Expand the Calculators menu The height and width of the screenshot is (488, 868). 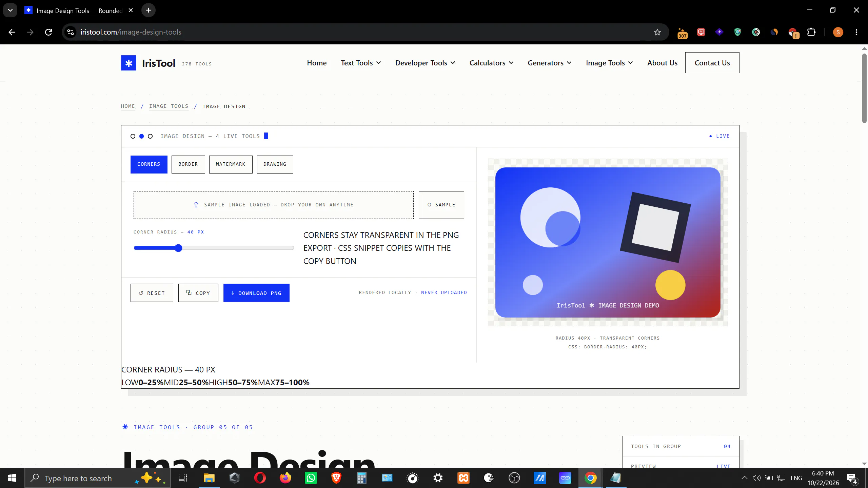491,63
